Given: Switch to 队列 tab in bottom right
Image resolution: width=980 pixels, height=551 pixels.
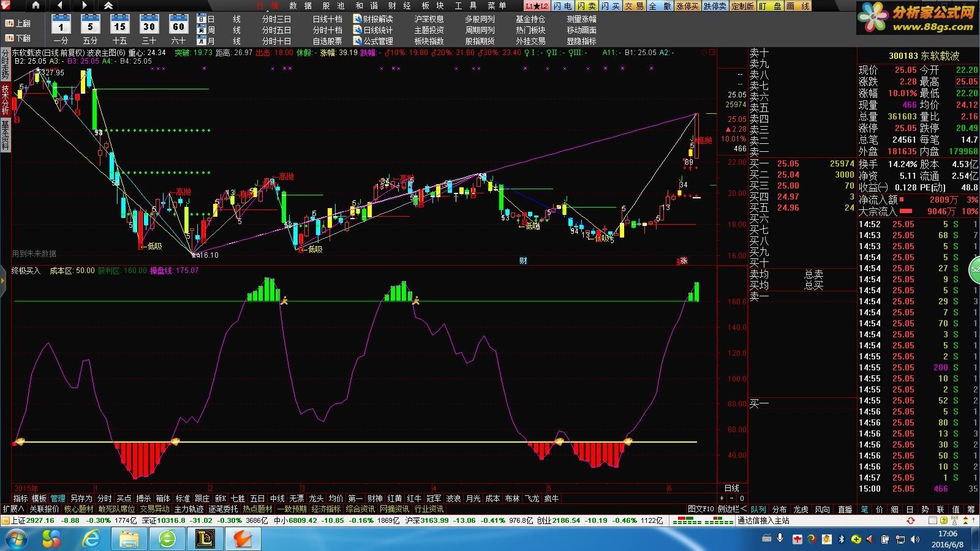Looking at the screenshot, I should pos(758,509).
